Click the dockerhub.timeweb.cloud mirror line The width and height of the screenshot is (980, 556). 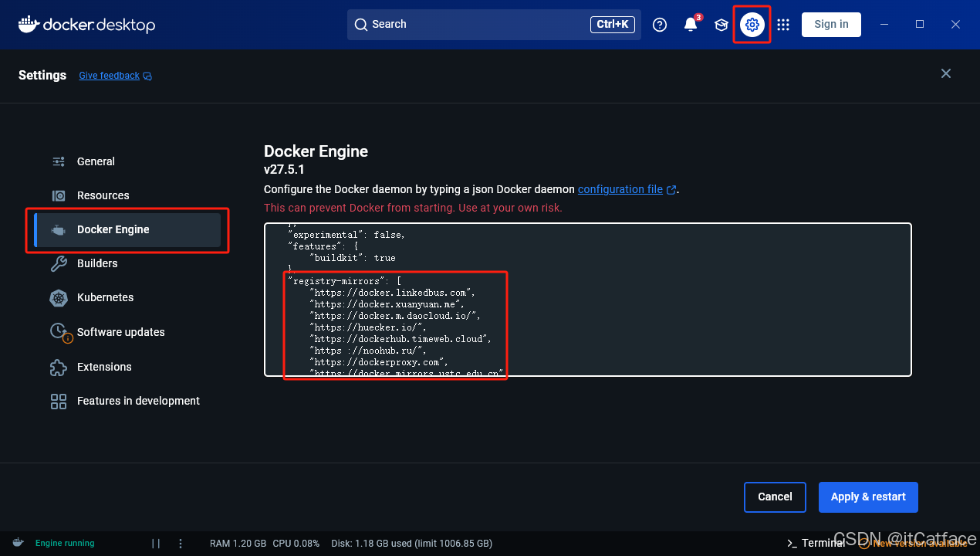pyautogui.click(x=400, y=339)
